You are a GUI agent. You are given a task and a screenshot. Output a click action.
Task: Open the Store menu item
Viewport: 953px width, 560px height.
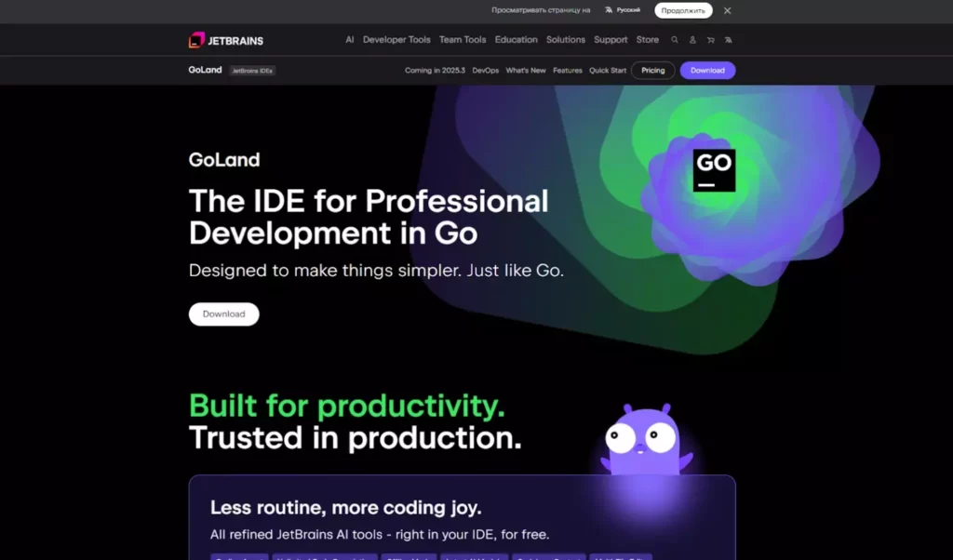[648, 40]
